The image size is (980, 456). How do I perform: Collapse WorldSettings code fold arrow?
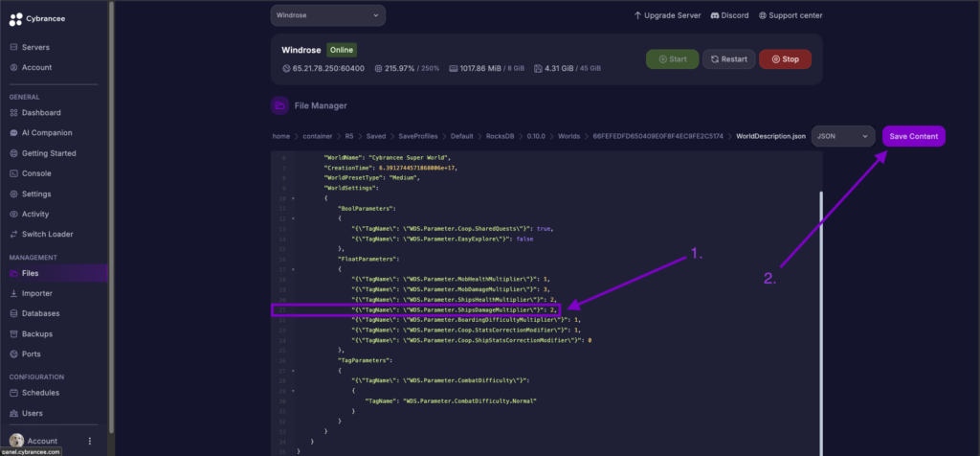tap(293, 199)
